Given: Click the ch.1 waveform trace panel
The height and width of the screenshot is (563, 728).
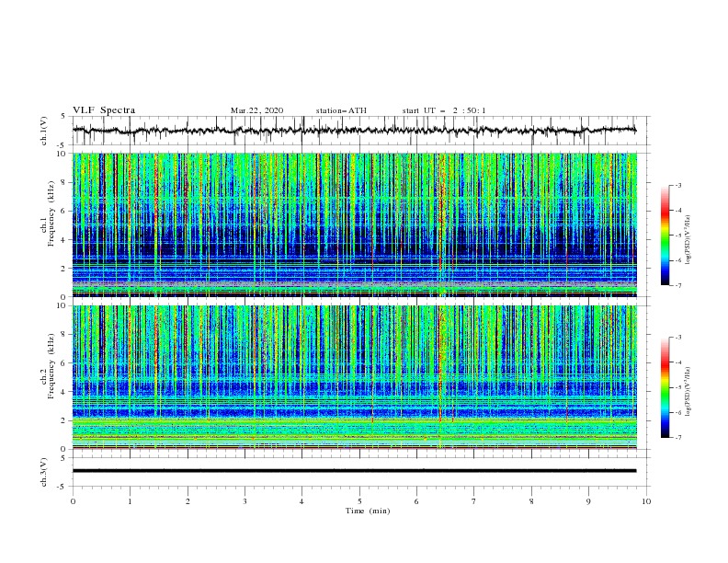Looking at the screenshot, I should coord(361,131).
